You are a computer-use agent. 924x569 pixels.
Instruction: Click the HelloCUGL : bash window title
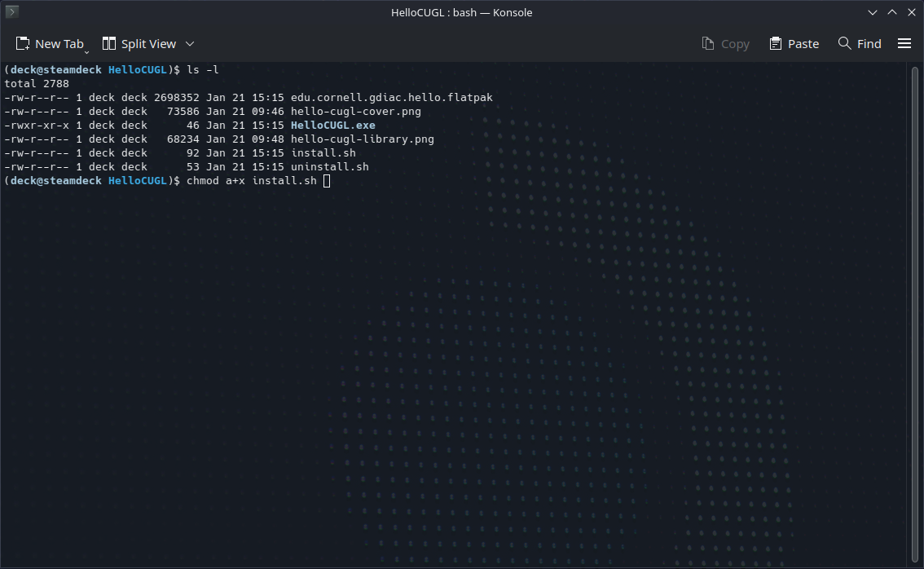(461, 12)
